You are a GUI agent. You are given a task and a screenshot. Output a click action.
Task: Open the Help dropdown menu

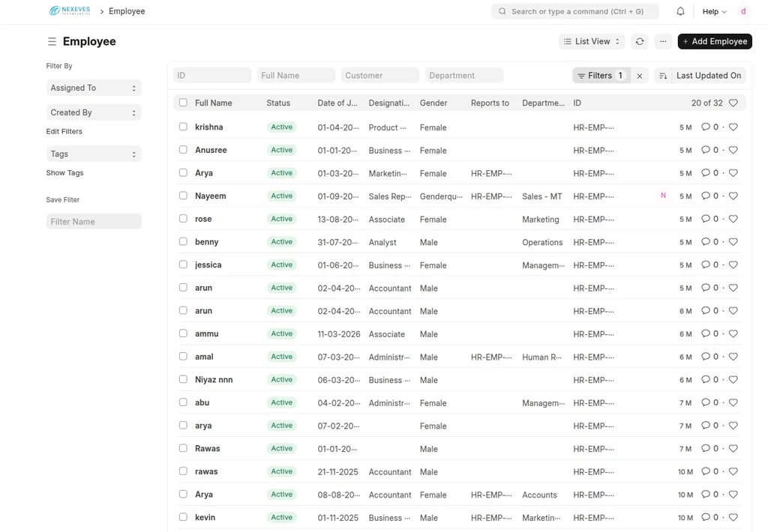point(714,11)
